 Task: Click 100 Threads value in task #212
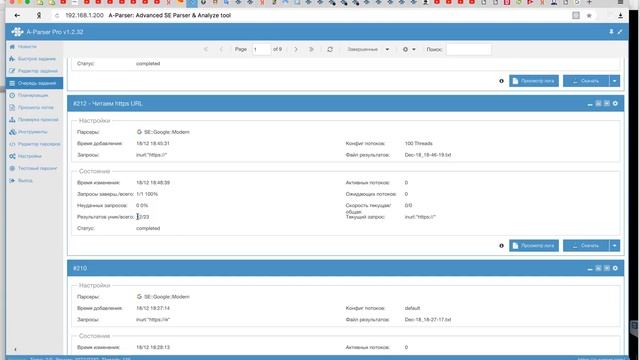[x=418, y=143]
